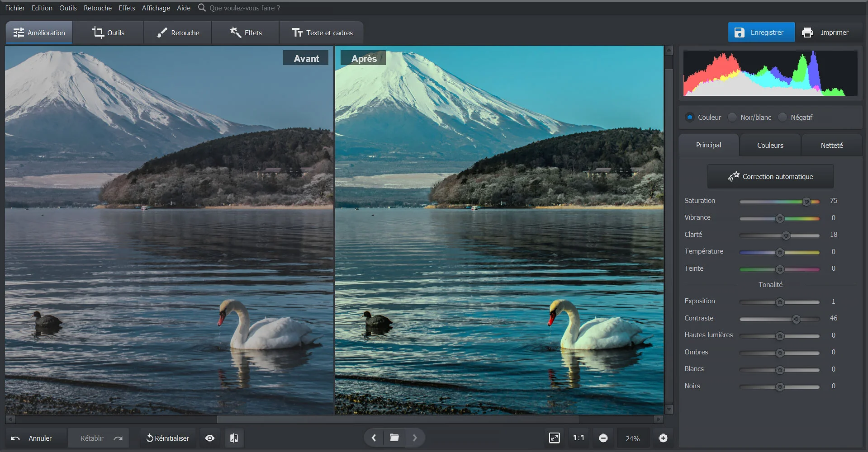Toggle the eye preview original icon
The width and height of the screenshot is (868, 452).
click(210, 438)
